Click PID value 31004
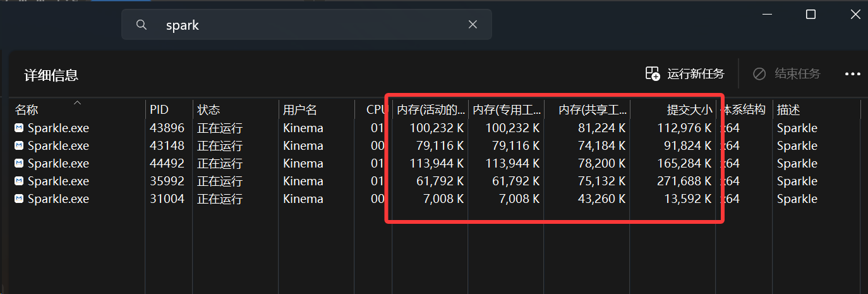This screenshot has height=294, width=868. click(x=167, y=199)
